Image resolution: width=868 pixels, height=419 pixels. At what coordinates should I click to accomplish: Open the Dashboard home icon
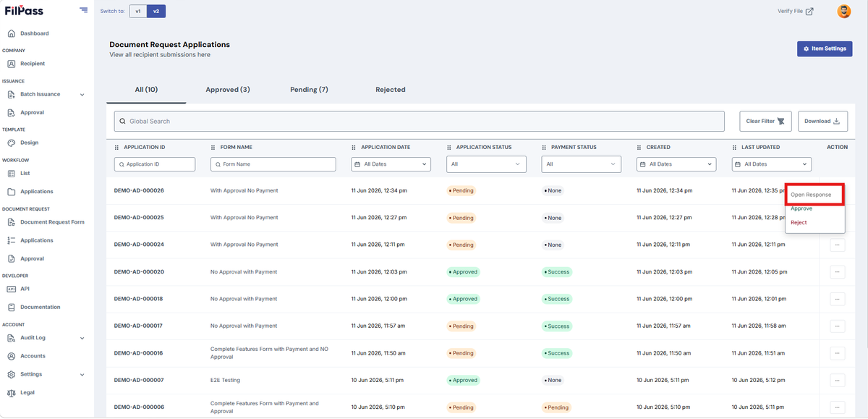click(x=11, y=33)
